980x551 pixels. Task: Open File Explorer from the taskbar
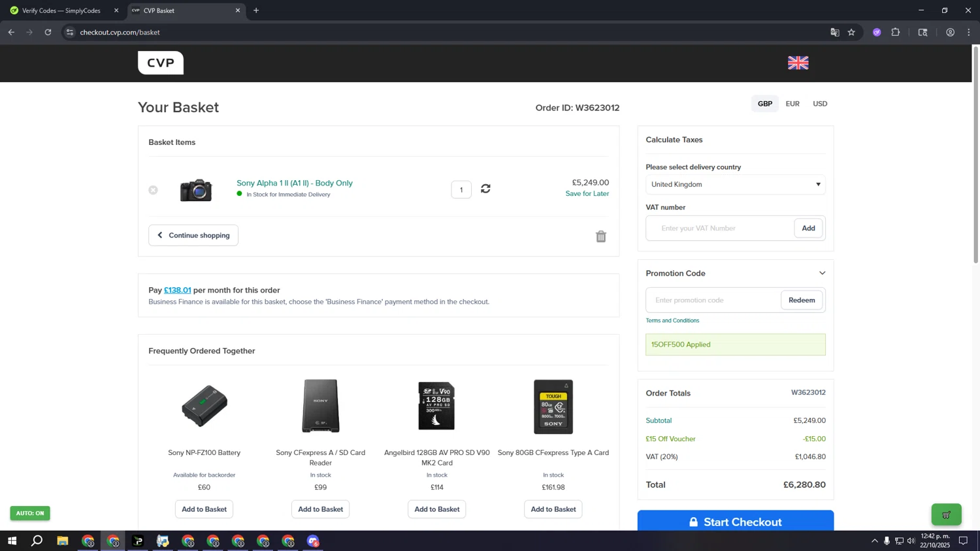point(62,541)
